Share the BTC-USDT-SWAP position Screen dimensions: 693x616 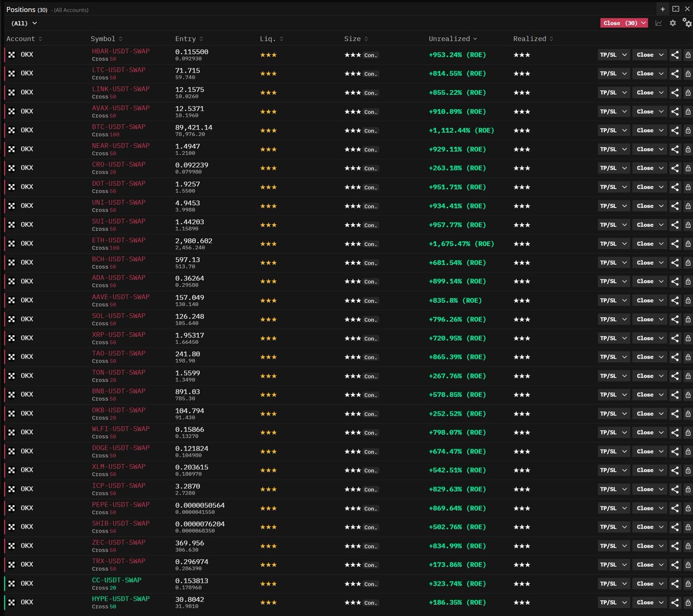[x=675, y=131]
